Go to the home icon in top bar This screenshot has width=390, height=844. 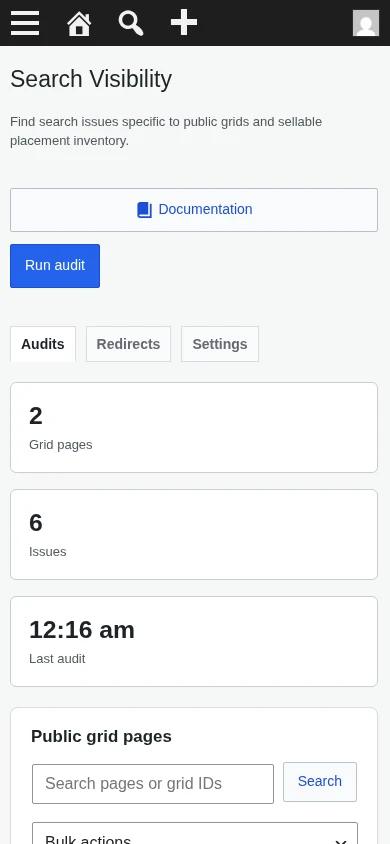79,24
